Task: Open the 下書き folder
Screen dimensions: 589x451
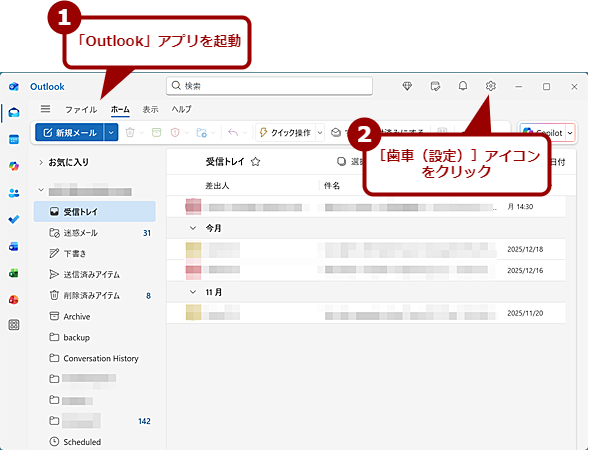Action: [95, 253]
